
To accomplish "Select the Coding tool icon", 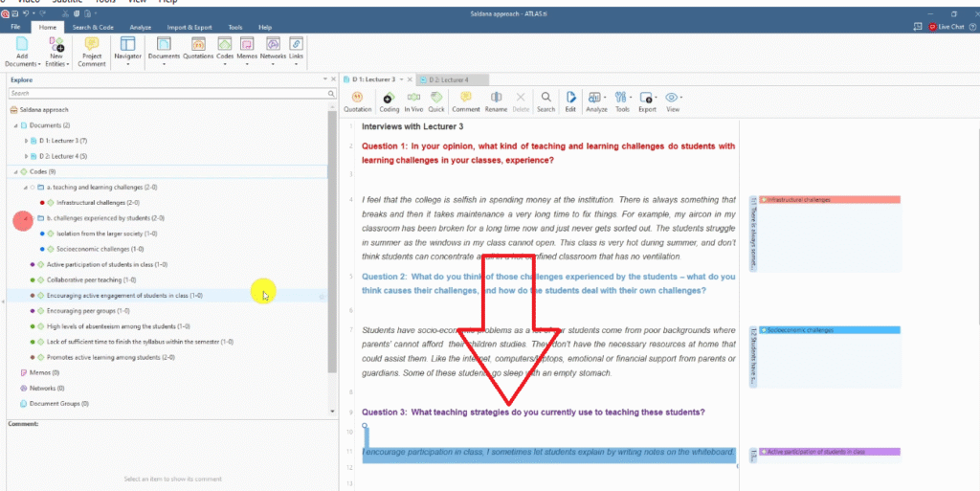I will click(390, 100).
